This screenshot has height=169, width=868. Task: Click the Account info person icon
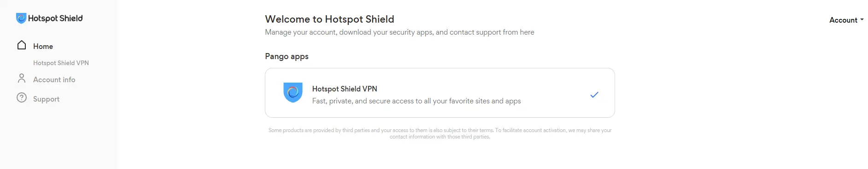point(22,78)
